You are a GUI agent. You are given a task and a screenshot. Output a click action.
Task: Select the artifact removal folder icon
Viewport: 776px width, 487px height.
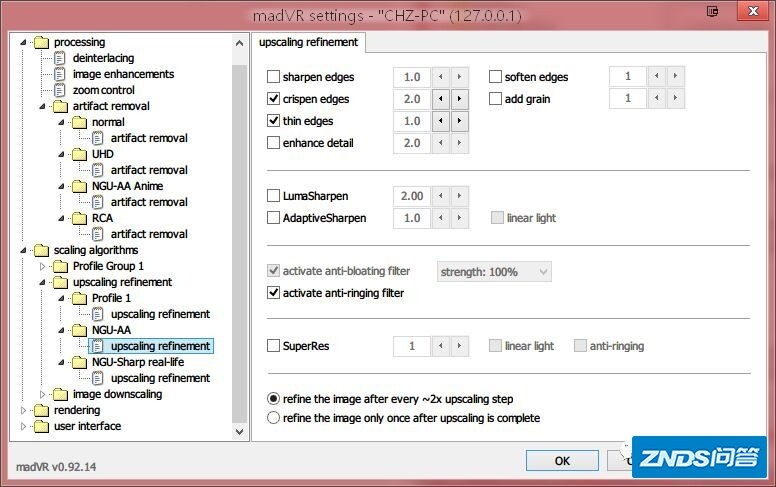click(x=60, y=106)
